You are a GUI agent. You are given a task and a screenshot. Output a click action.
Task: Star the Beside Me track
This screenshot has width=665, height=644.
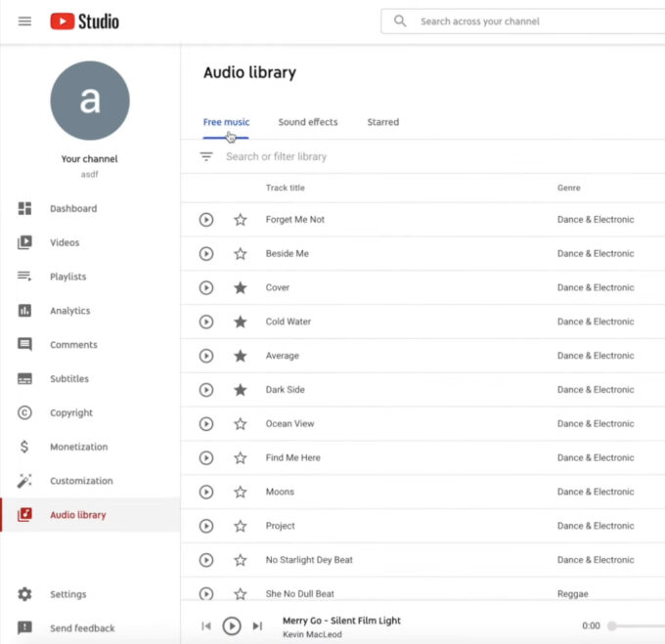[241, 254]
